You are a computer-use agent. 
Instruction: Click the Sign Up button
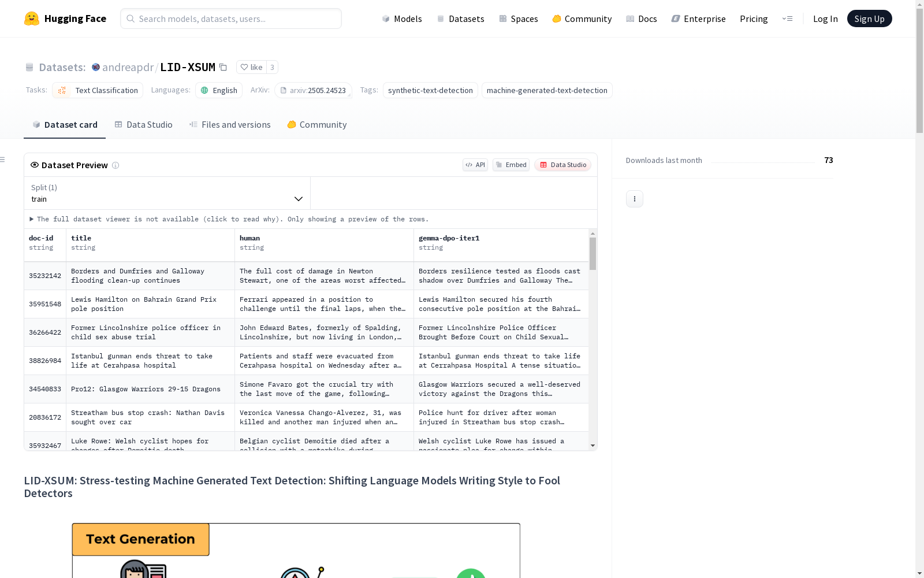coord(869,18)
